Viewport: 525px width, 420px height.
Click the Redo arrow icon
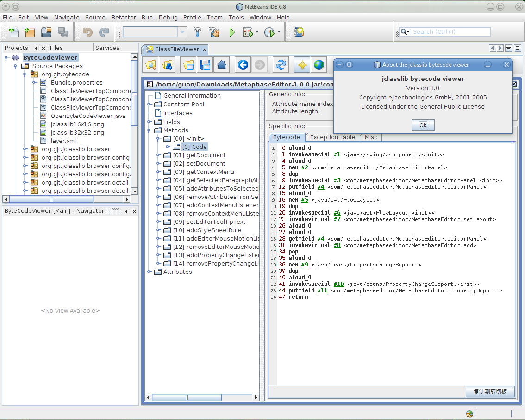104,32
